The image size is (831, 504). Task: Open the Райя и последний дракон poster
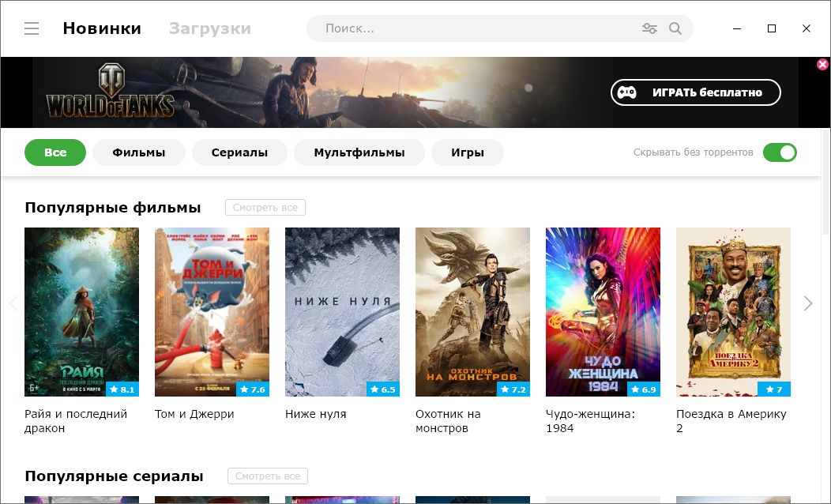(x=81, y=312)
